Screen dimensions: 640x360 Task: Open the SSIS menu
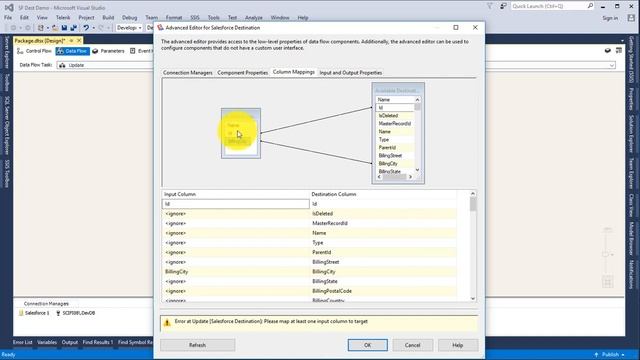pos(195,18)
